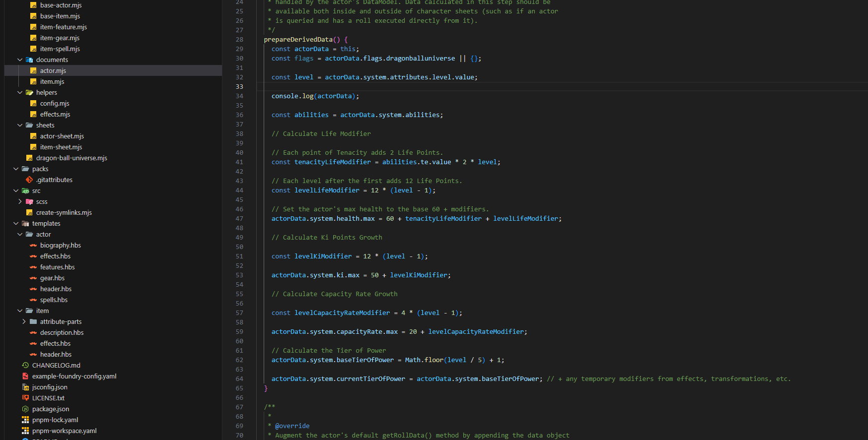
Task: Click levelCapacityRateModifier in its const declaration
Action: (342, 313)
